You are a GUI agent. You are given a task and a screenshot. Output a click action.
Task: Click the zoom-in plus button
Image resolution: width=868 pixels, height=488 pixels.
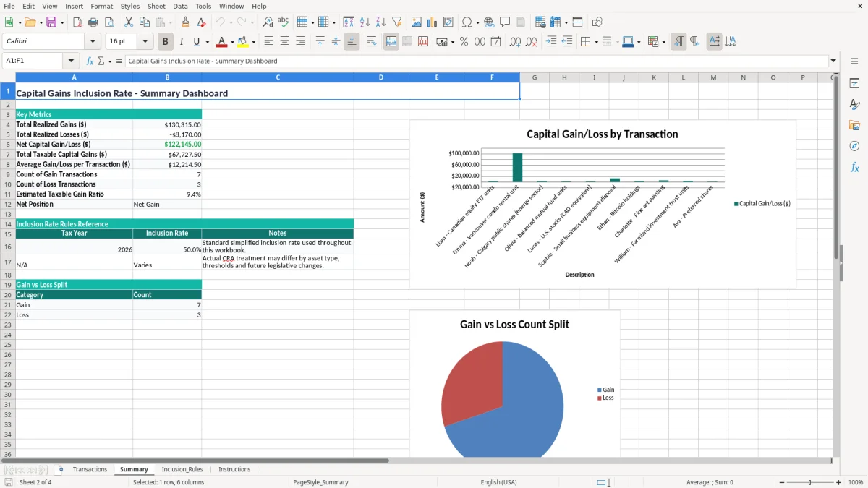pos(838,482)
